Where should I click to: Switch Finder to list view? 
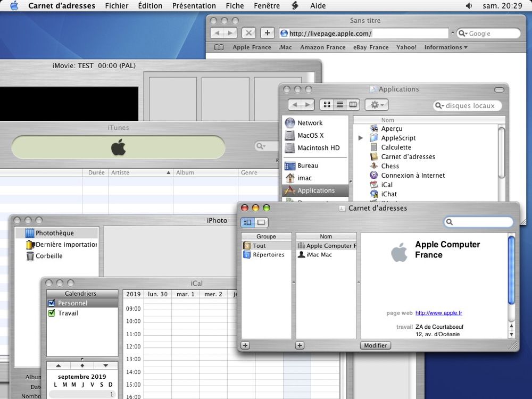tap(339, 104)
